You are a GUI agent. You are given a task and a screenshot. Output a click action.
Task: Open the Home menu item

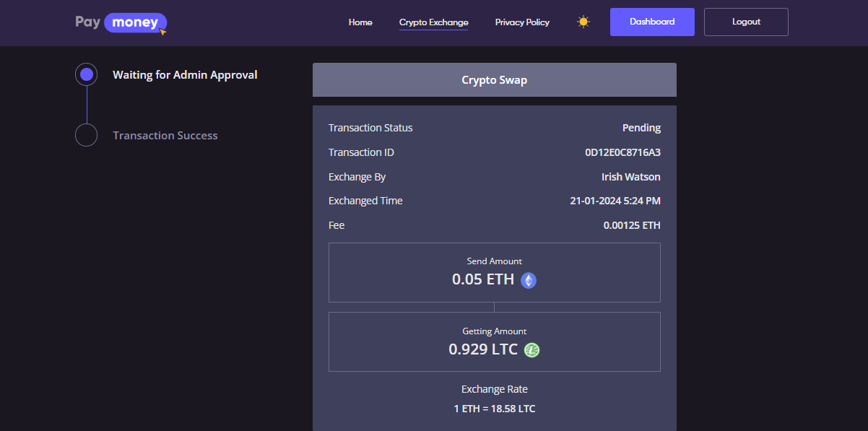coord(360,22)
